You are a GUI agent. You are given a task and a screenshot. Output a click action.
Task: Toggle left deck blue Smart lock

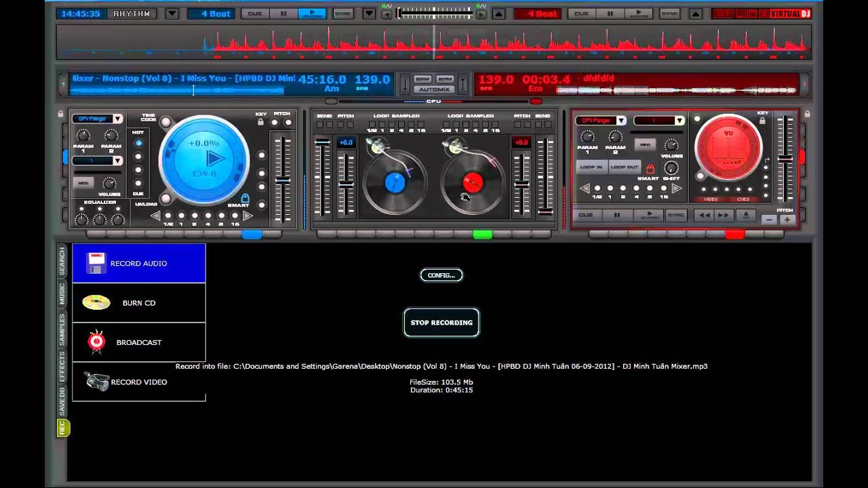point(245,199)
